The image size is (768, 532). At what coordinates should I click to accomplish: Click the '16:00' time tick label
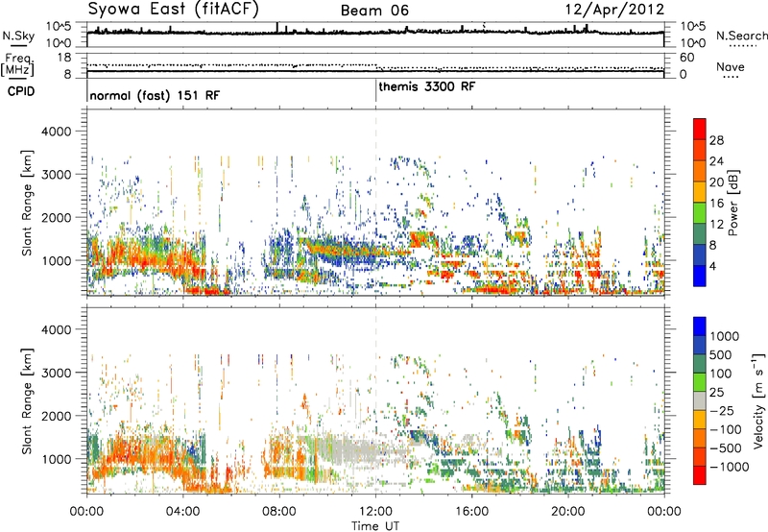pyautogui.click(x=471, y=512)
